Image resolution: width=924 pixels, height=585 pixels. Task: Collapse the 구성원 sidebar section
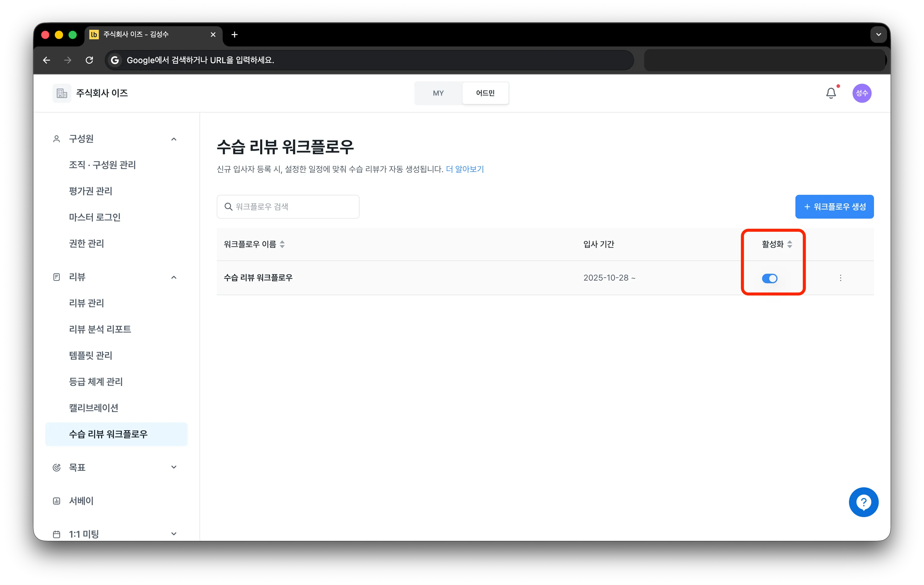click(x=174, y=139)
